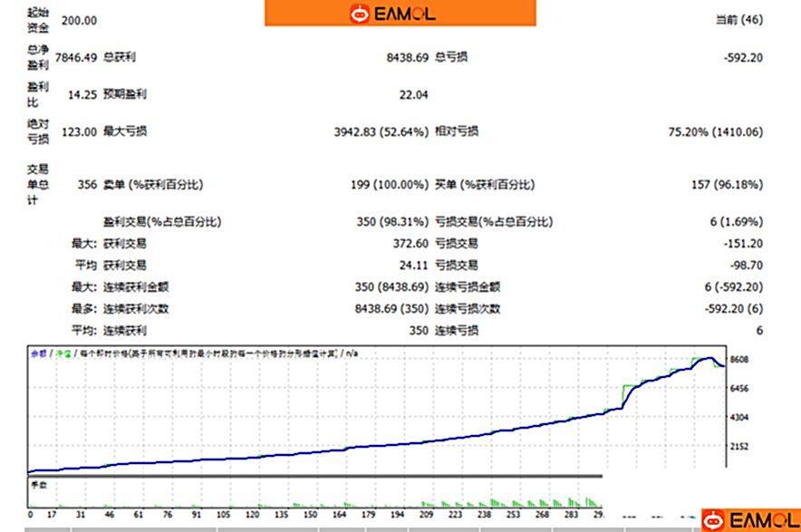The width and height of the screenshot is (801, 532).
Task: Click the total net profit value 7846.49
Action: click(75, 58)
